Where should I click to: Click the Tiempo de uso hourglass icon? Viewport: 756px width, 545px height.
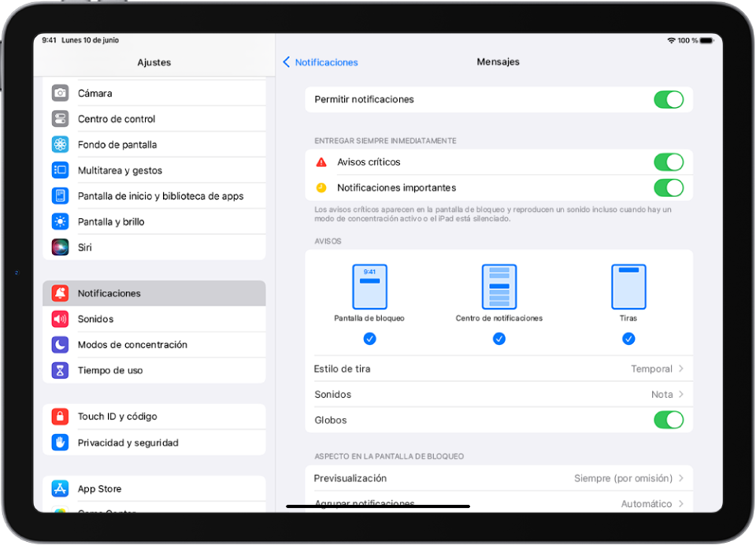[60, 370]
